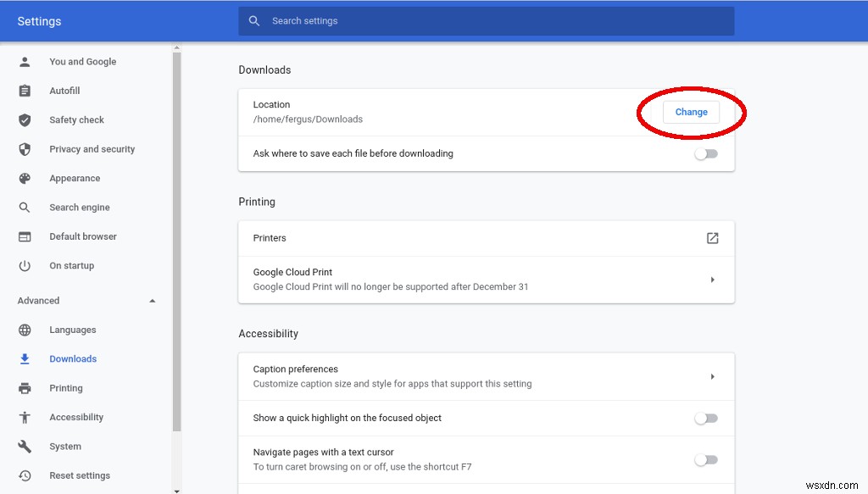868x494 pixels.
Task: Open the Reset settings section
Action: [81, 475]
